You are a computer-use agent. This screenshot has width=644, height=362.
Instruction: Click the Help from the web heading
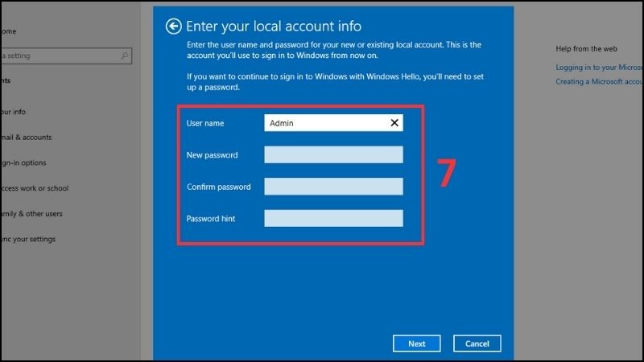(x=587, y=49)
